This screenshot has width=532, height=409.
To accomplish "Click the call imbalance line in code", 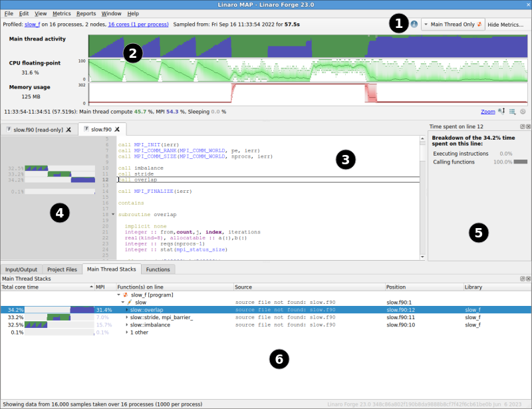I will (140, 168).
